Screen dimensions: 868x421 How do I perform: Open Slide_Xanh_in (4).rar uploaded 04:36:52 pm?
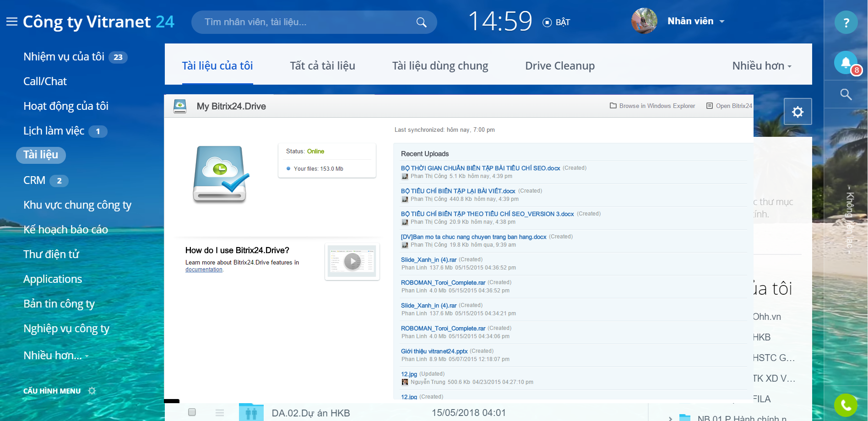point(429,259)
